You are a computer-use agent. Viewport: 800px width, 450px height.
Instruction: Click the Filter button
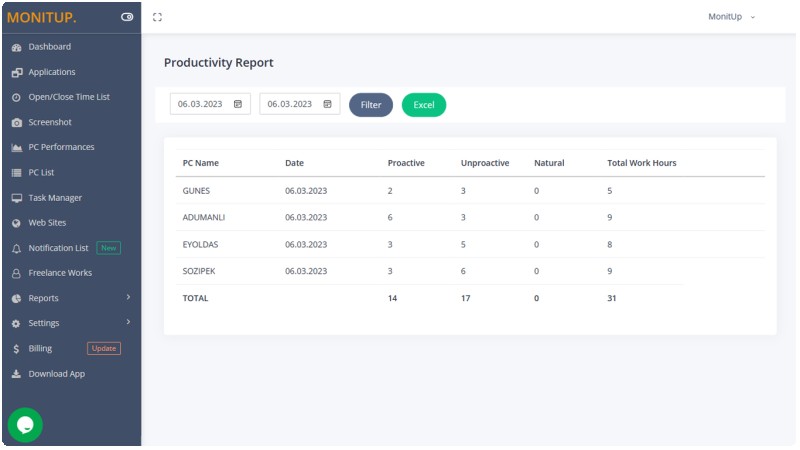pos(371,105)
